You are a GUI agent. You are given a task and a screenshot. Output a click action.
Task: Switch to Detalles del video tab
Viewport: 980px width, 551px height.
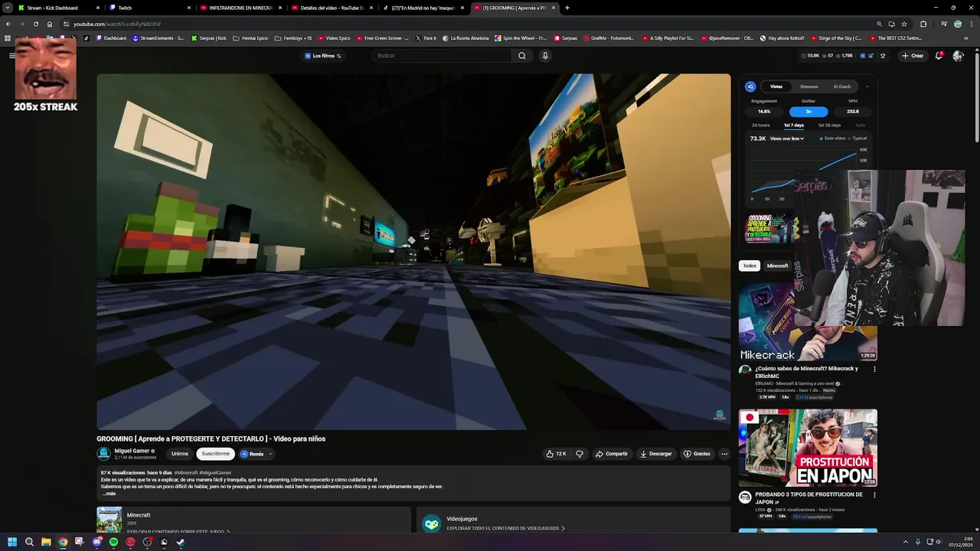(x=333, y=8)
